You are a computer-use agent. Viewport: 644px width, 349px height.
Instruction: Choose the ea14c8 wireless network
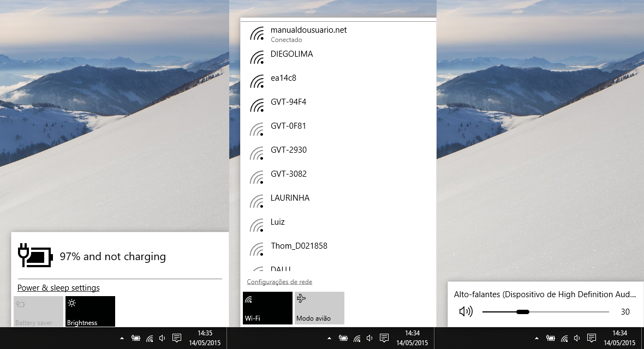pyautogui.click(x=283, y=78)
